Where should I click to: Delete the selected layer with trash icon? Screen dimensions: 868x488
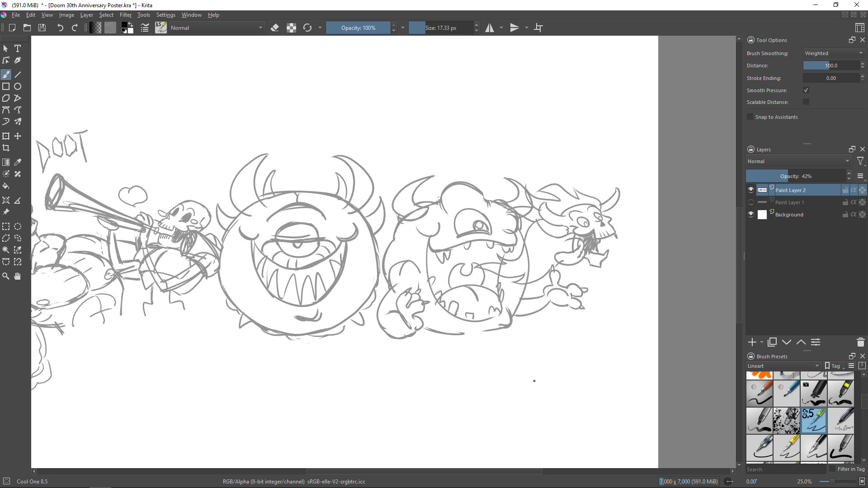[860, 342]
